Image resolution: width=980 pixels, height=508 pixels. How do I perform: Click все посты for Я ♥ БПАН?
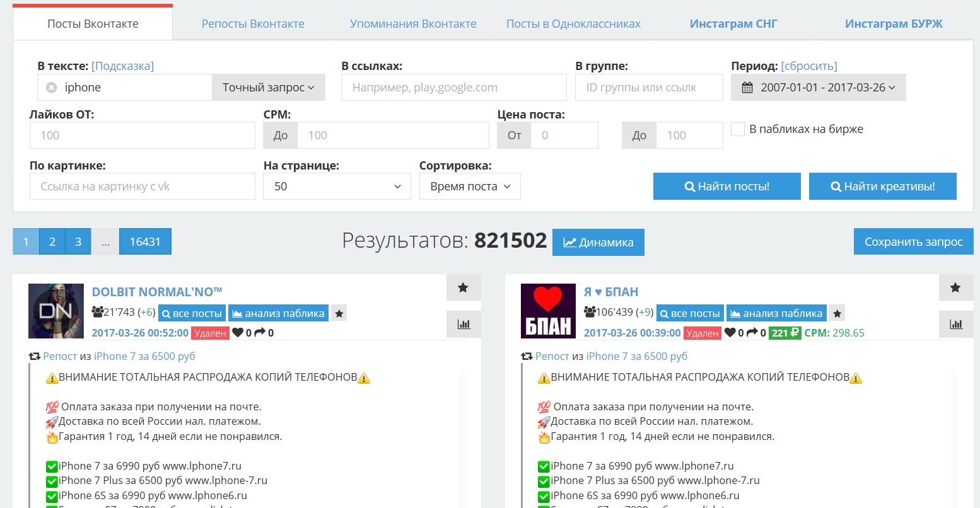point(690,313)
